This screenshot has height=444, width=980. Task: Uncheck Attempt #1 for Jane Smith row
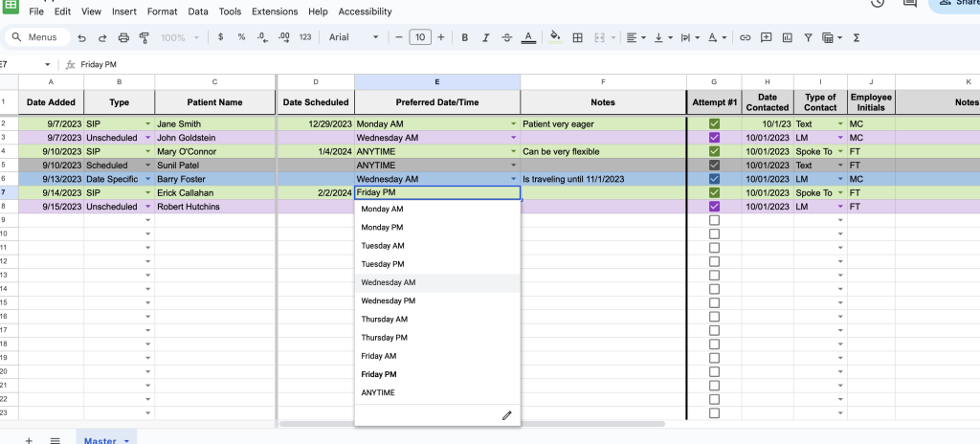point(714,123)
